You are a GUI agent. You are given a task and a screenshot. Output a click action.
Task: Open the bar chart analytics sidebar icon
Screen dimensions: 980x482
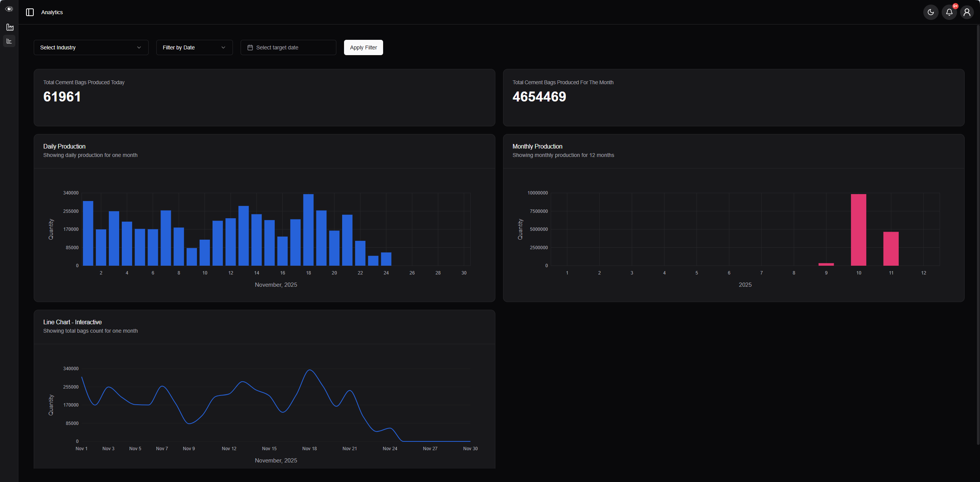pyautogui.click(x=9, y=41)
